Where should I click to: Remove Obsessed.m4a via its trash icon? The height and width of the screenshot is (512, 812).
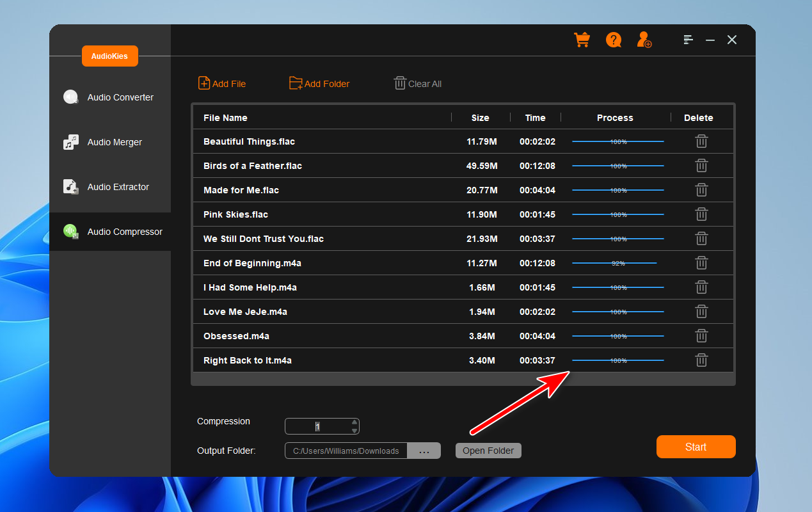pyautogui.click(x=701, y=336)
